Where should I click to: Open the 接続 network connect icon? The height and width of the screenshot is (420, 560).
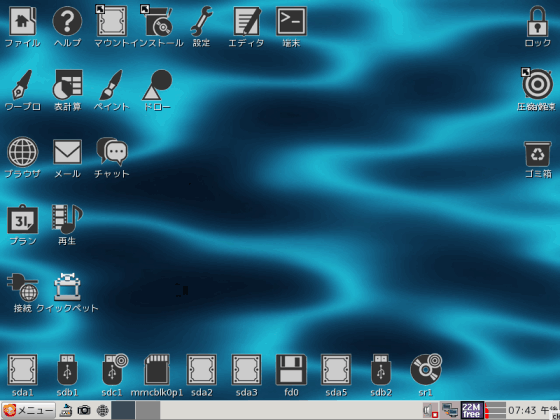click(x=22, y=287)
